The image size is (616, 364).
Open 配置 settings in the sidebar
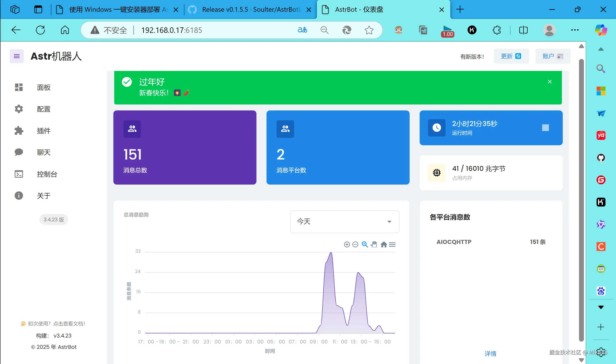[44, 109]
